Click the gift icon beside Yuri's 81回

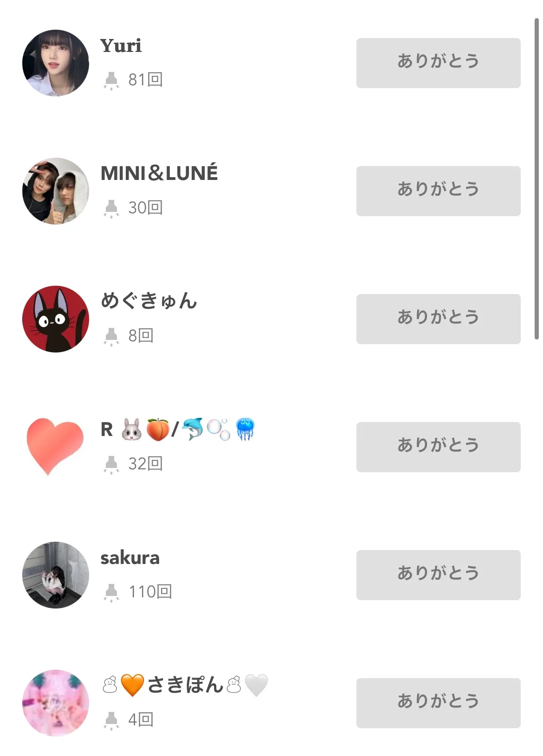coord(111,80)
